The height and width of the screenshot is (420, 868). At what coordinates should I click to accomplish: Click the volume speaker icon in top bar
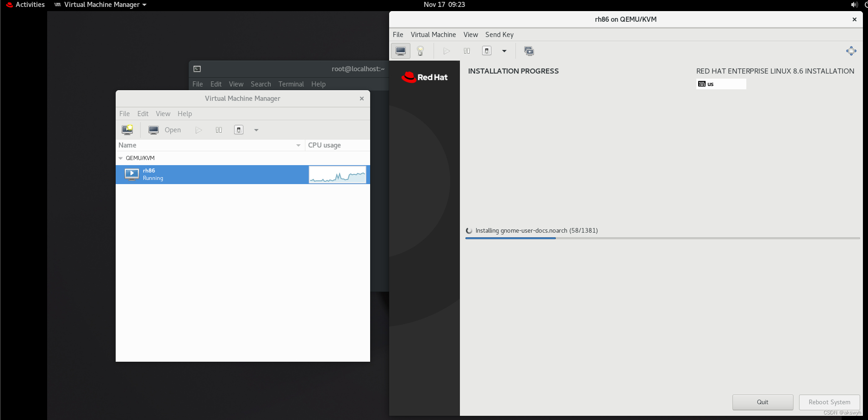click(x=854, y=5)
